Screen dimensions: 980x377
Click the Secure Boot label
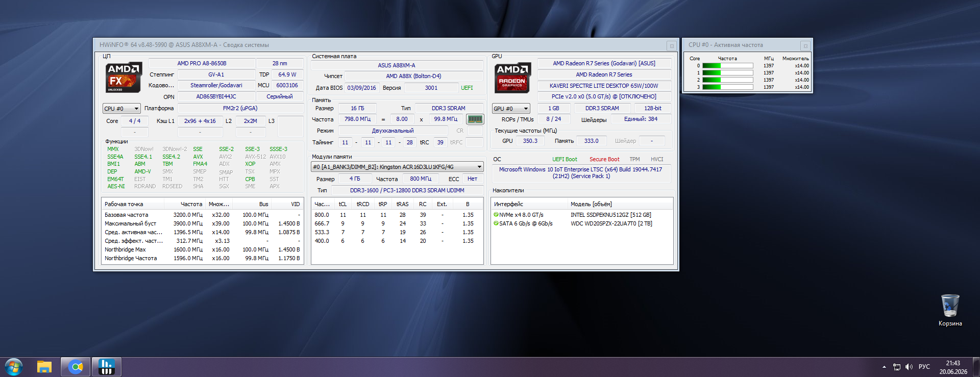604,159
